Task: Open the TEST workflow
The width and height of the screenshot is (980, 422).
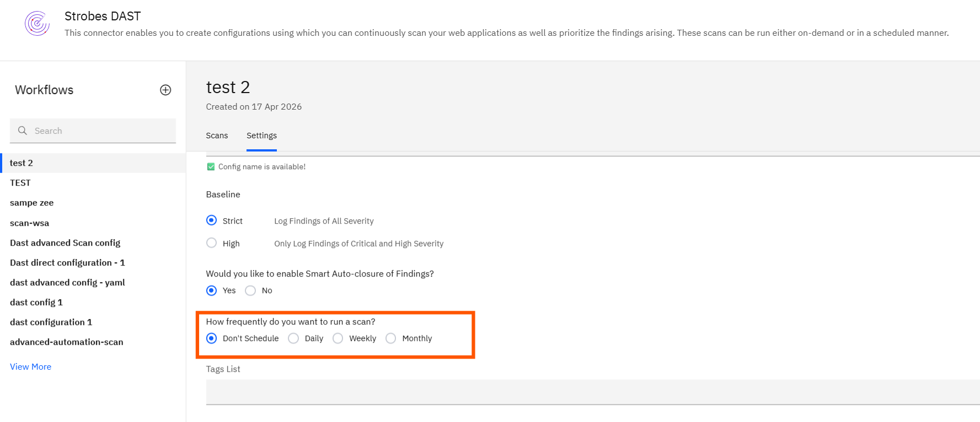Action: coord(20,183)
